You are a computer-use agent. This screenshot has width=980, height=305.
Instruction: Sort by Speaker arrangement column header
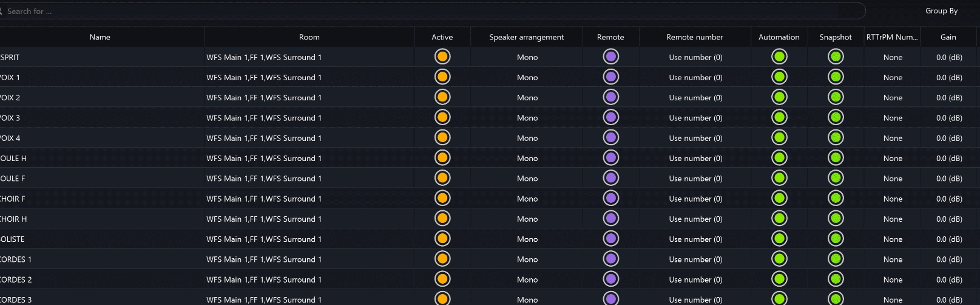coord(527,37)
